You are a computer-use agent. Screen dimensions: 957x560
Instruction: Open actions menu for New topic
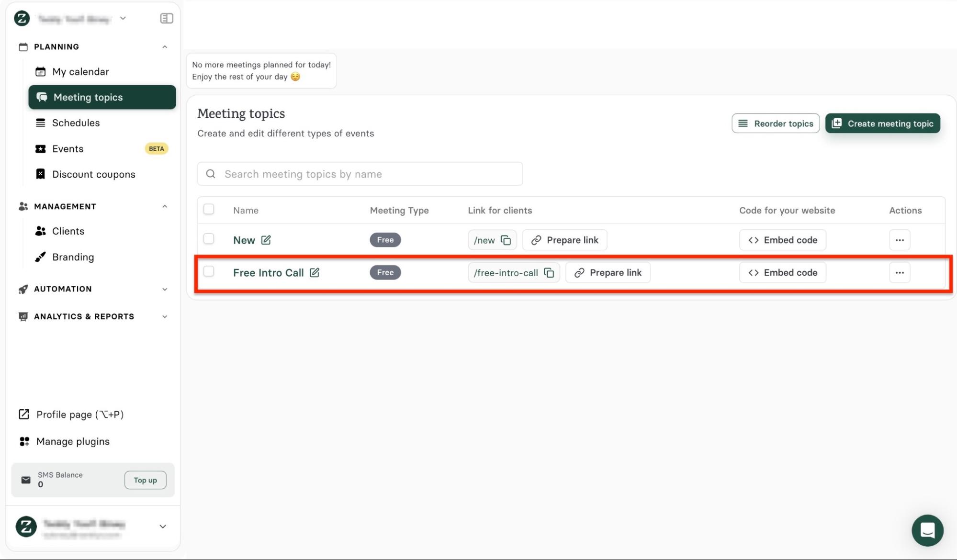tap(899, 240)
